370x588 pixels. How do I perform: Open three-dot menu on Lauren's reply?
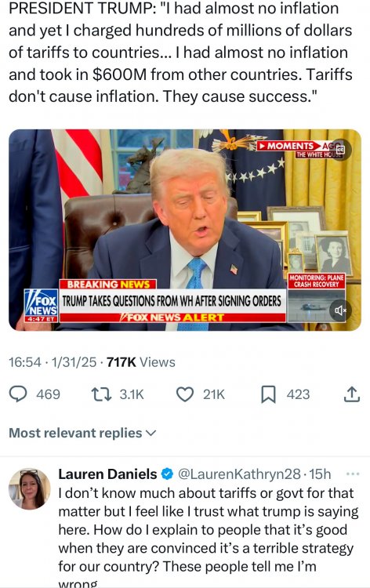pyautogui.click(x=353, y=474)
